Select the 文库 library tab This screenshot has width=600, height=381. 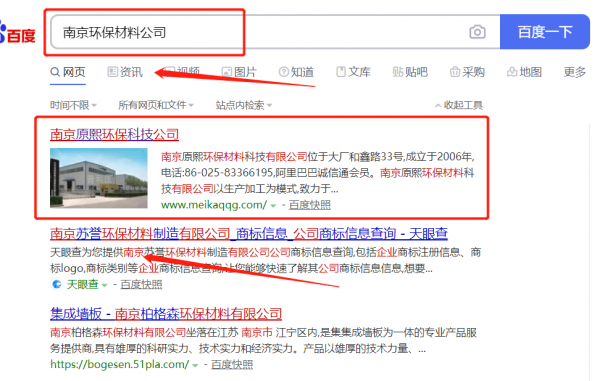click(x=354, y=72)
